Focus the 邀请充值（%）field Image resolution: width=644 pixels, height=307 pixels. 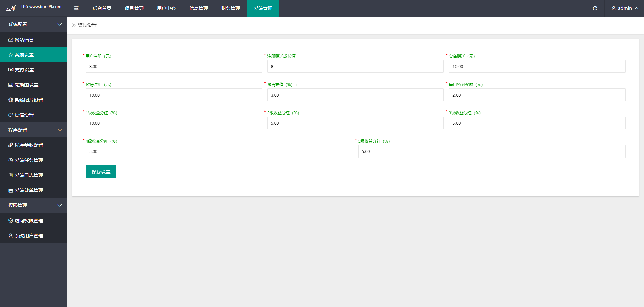click(x=356, y=95)
